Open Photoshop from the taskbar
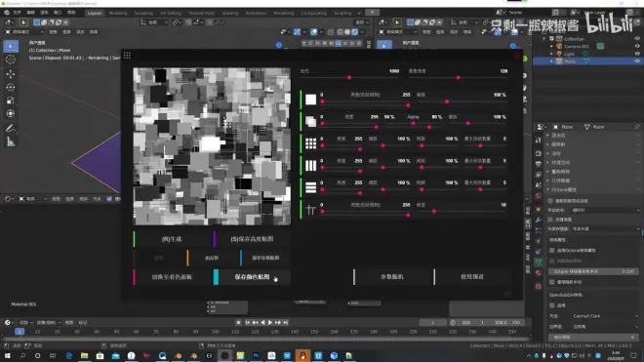This screenshot has height=362, width=644. coord(256,355)
